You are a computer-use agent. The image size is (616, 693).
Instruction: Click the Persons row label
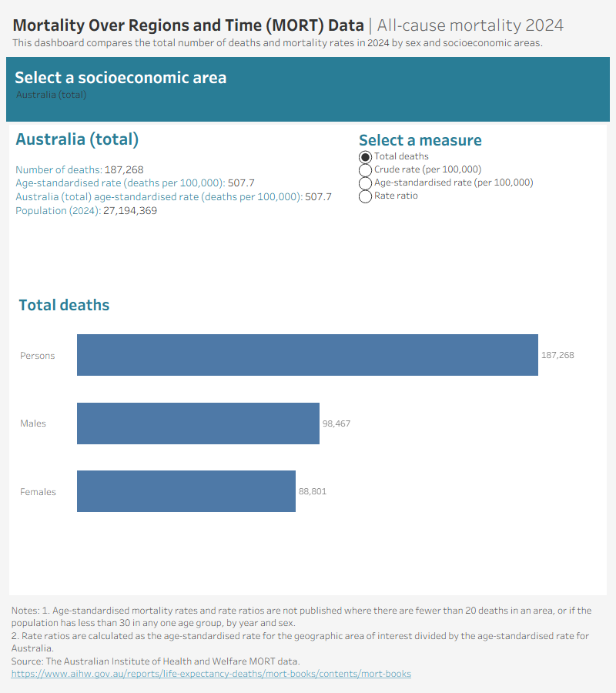38,356
